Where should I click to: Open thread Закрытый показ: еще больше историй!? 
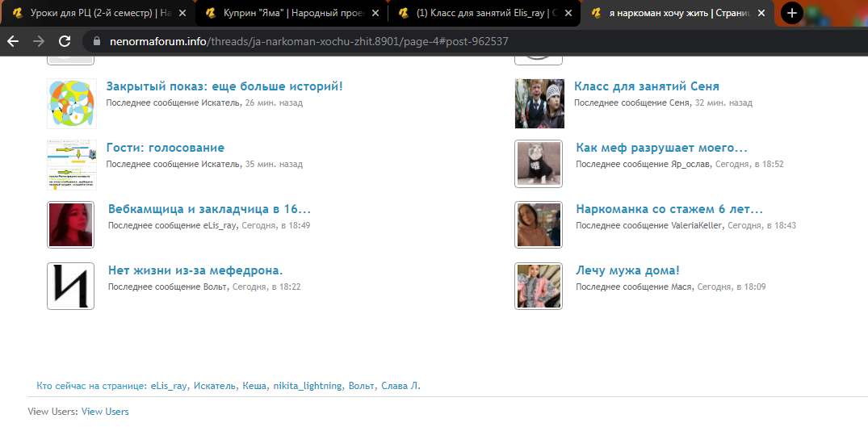click(224, 86)
